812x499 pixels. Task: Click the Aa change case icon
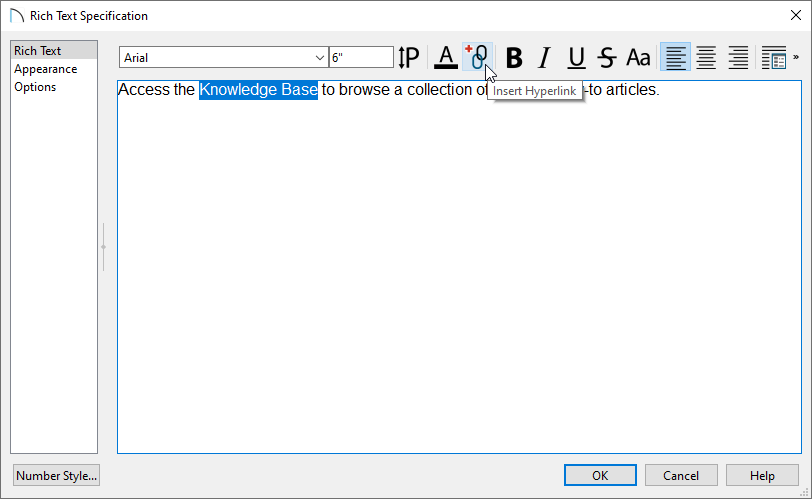pyautogui.click(x=638, y=57)
